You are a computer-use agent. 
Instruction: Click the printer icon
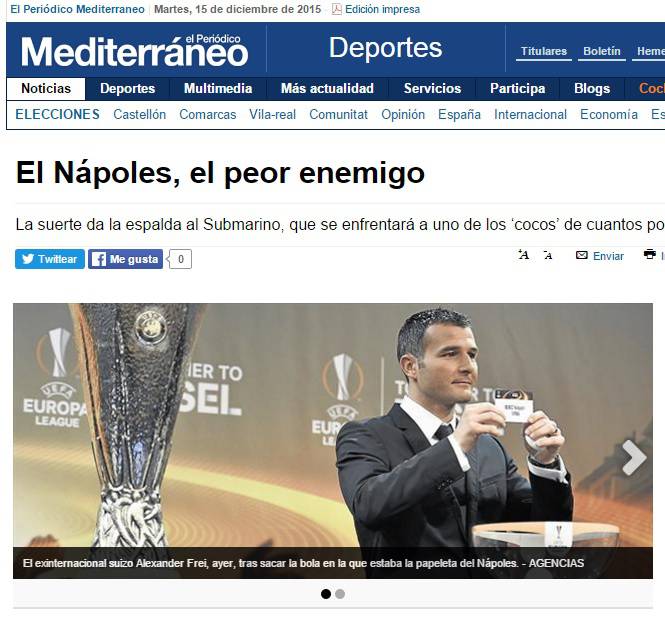(x=649, y=254)
